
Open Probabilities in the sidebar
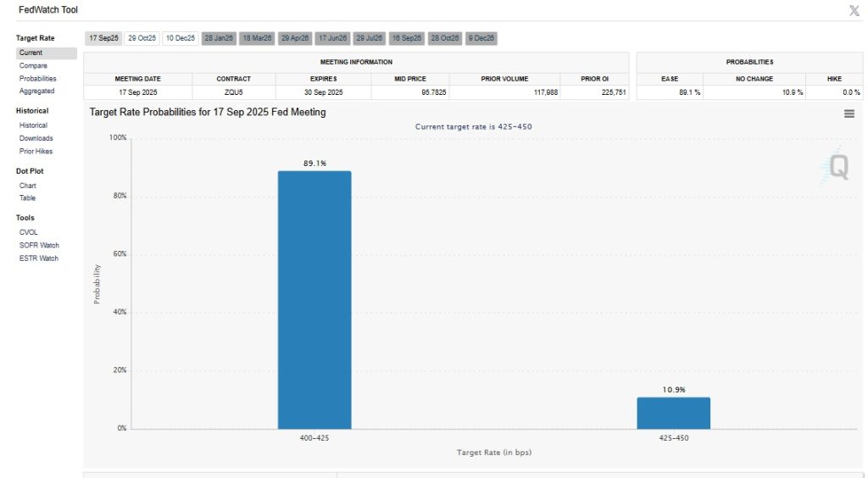38,78
